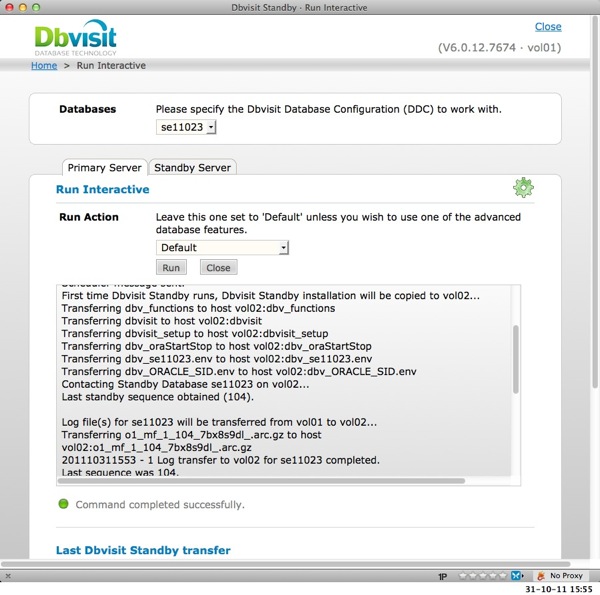Click the 'Last standby sequence obtained (104).' line
The width and height of the screenshot is (600, 595).
[x=158, y=397]
